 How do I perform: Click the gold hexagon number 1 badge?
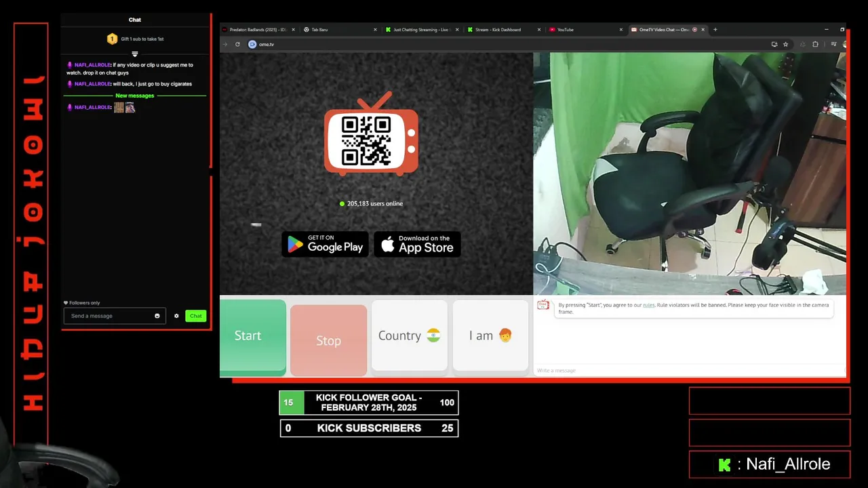point(112,39)
